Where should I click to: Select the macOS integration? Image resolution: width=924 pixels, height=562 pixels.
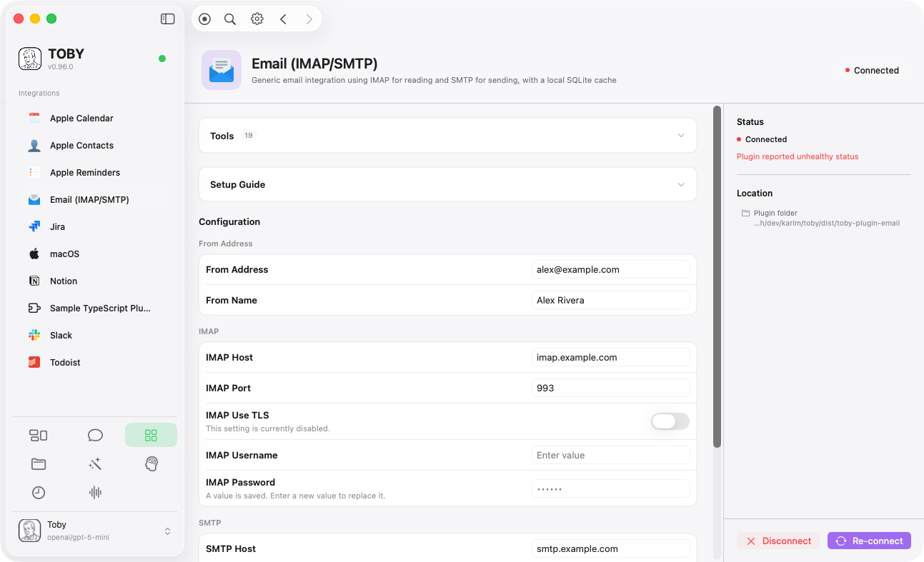point(95,254)
